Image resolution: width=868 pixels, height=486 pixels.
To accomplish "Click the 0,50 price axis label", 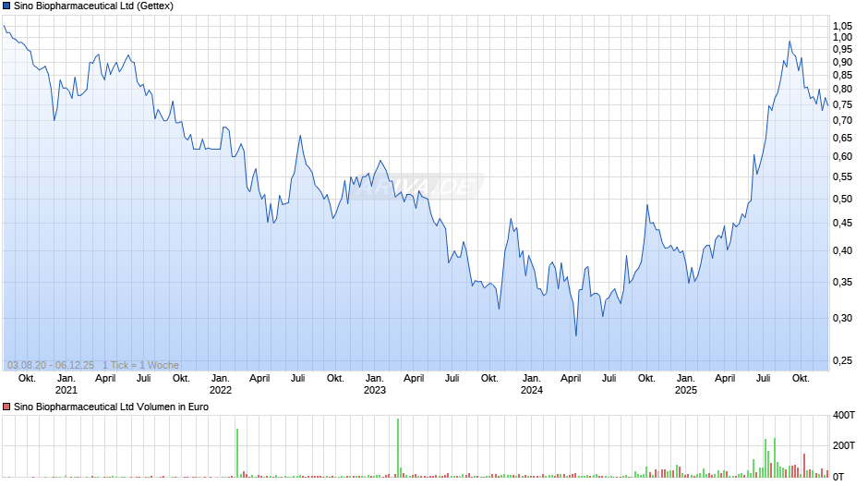I will [x=842, y=199].
